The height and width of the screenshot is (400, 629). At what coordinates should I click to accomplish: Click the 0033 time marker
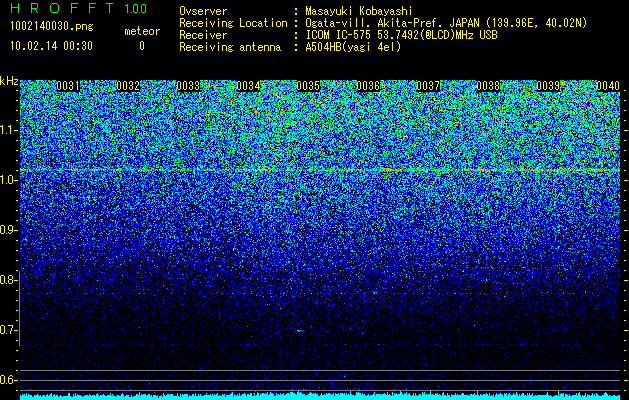[x=188, y=86]
